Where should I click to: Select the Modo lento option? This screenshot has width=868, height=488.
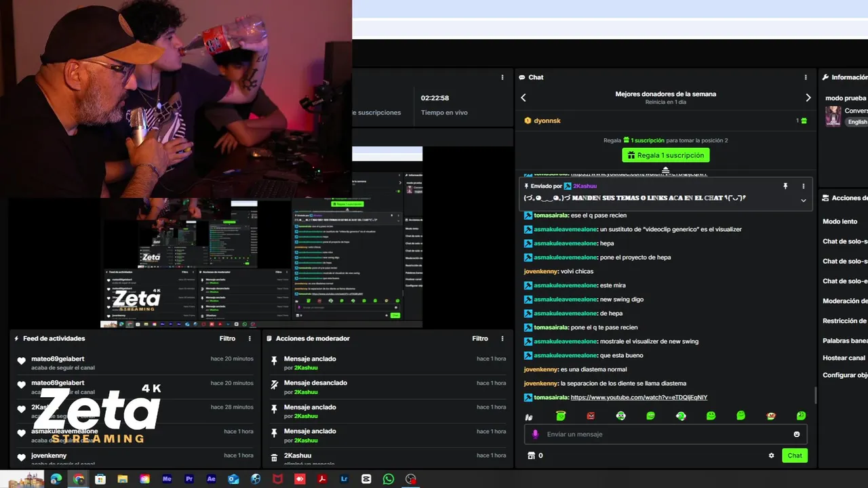coord(840,222)
